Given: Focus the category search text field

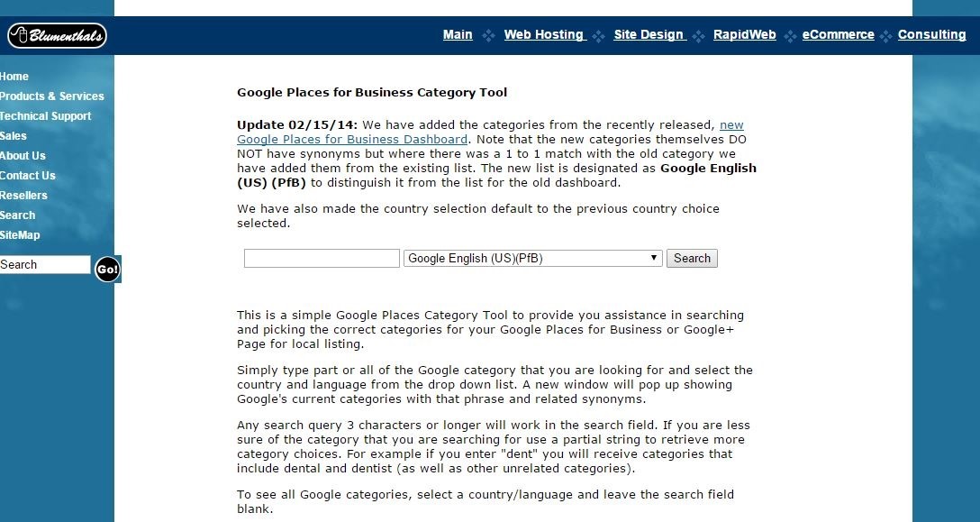Looking at the screenshot, I should point(322,259).
